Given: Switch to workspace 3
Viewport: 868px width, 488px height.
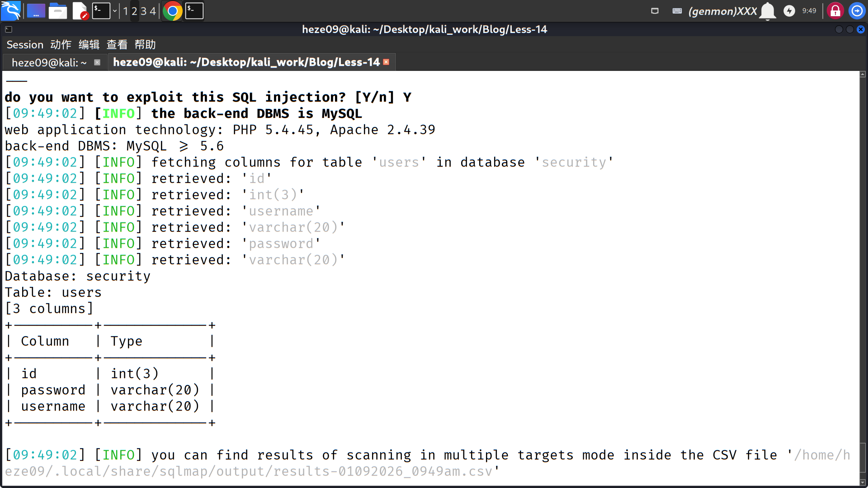Looking at the screenshot, I should point(143,11).
